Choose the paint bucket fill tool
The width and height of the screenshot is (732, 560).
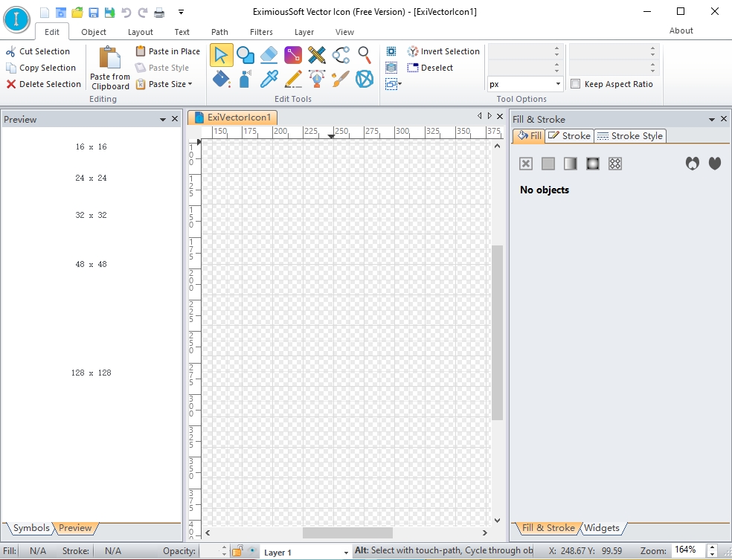221,79
